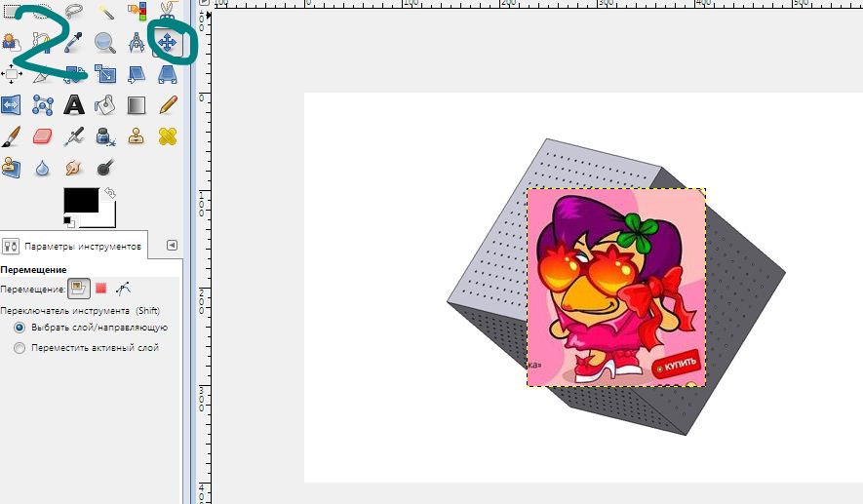Viewport: 863px width, 504px height.
Task: Click the pasted cartoon character floating layer
Action: click(616, 288)
